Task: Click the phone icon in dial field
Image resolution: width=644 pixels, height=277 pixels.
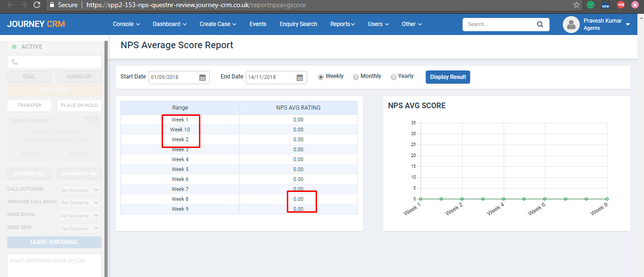Action: (x=15, y=62)
